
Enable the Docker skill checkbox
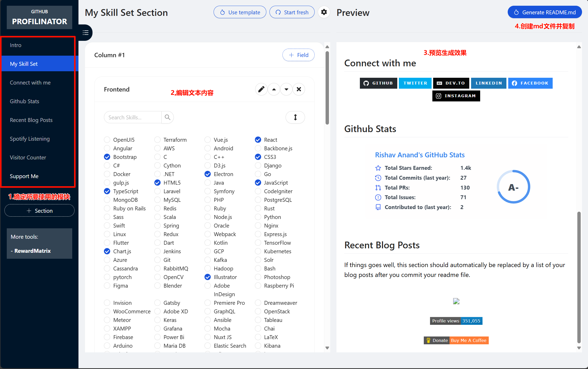click(x=107, y=174)
